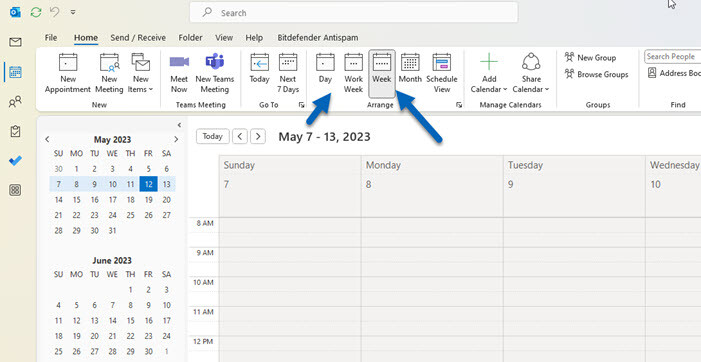Click New Group

pyautogui.click(x=590, y=58)
